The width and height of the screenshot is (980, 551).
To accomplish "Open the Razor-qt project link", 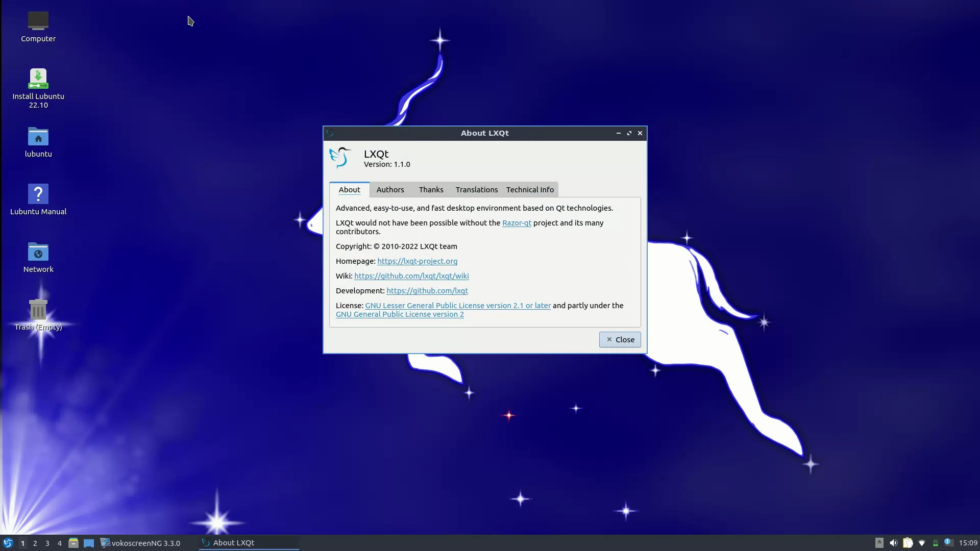I will [516, 222].
